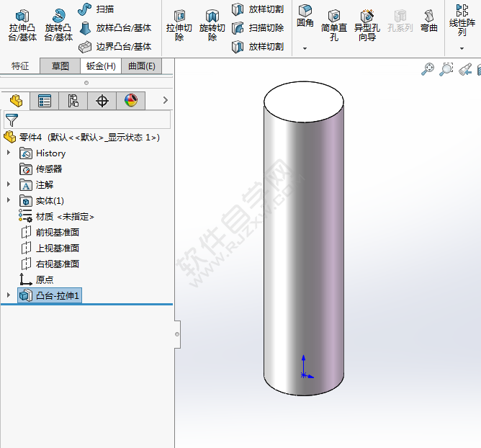Click the split handle above manager tabs

tap(86, 83)
